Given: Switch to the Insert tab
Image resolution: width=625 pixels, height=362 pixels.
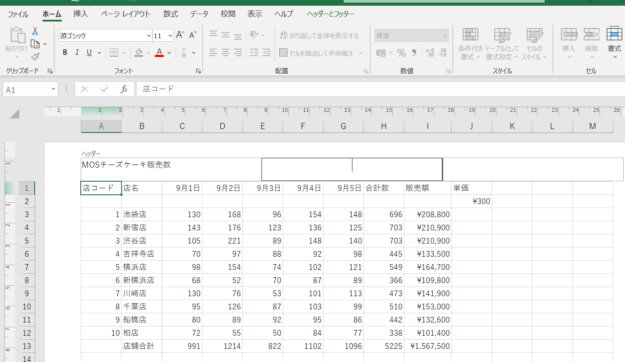Looking at the screenshot, I should tap(81, 14).
